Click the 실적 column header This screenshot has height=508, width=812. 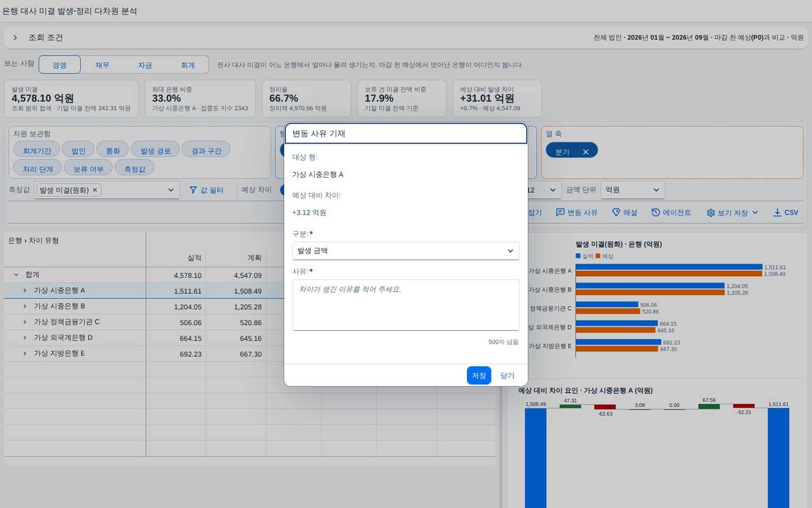click(176, 258)
